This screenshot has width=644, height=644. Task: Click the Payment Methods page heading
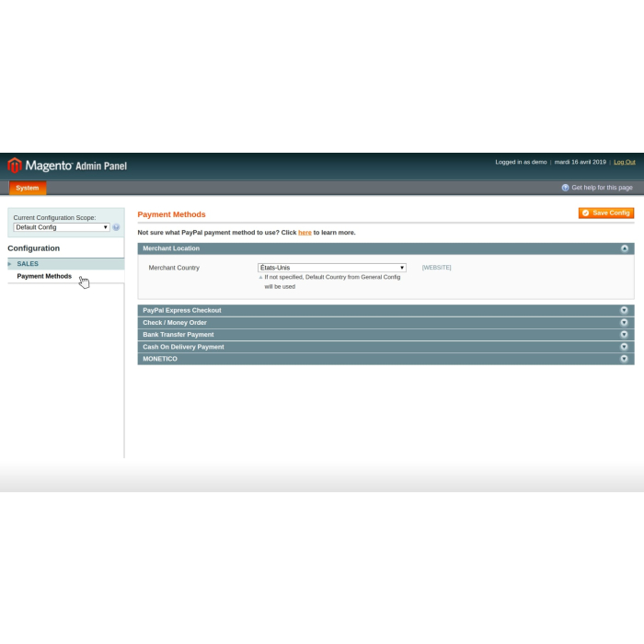(x=171, y=214)
